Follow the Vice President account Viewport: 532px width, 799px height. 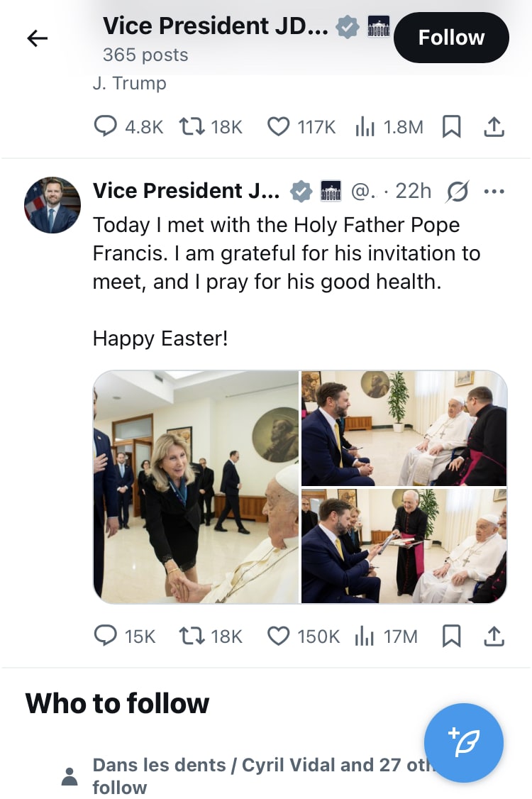coord(451,38)
